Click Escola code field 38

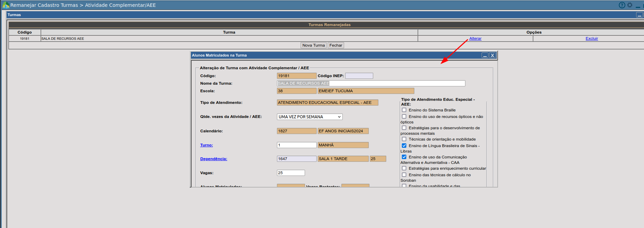[x=296, y=91]
